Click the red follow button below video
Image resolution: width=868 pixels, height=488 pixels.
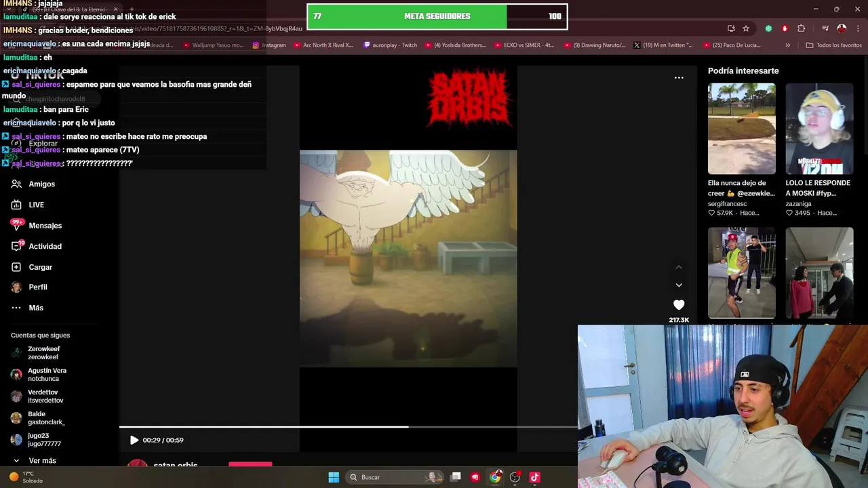[250, 465]
